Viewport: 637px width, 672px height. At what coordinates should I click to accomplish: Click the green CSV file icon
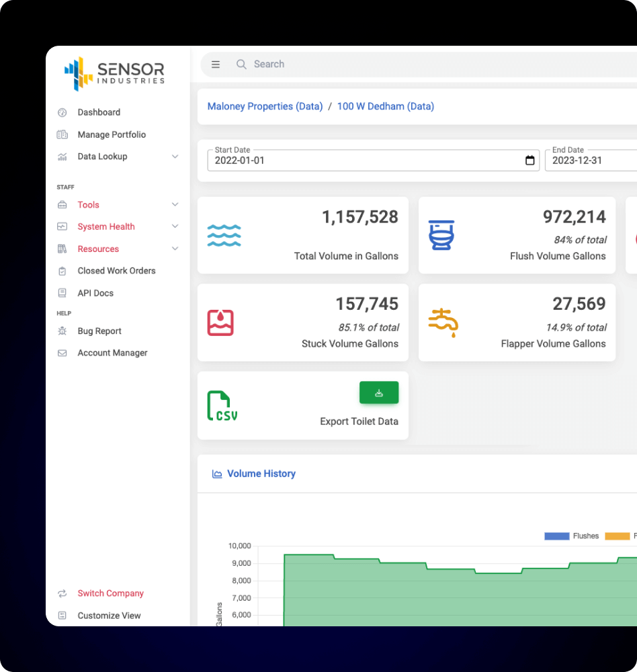coord(222,404)
